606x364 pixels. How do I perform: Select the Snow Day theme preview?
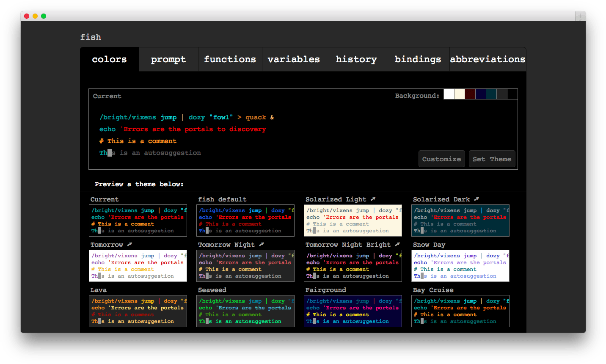click(x=460, y=265)
